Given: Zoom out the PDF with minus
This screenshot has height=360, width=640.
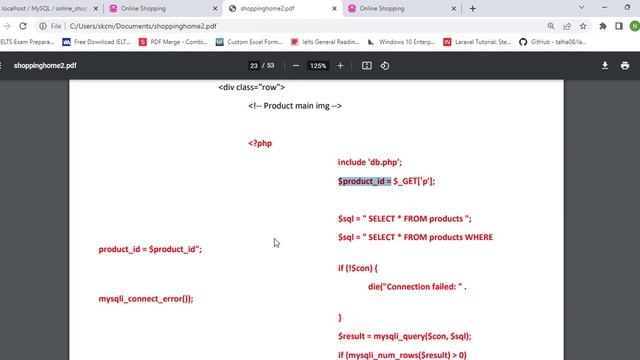Looking at the screenshot, I should tap(296, 66).
